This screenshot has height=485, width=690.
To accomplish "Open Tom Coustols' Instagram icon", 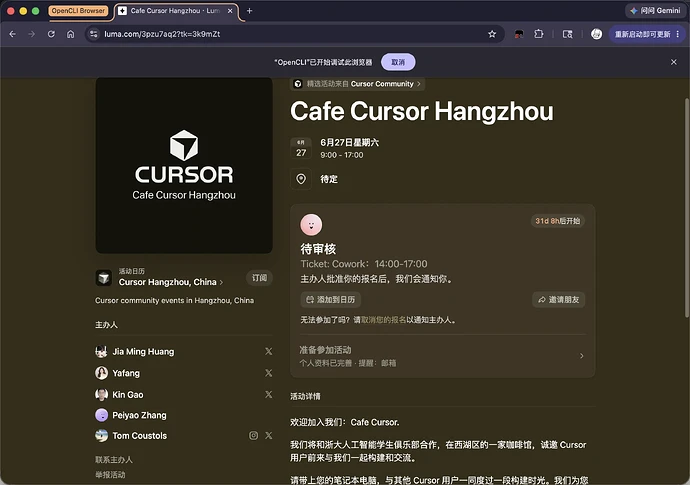I will click(x=253, y=435).
